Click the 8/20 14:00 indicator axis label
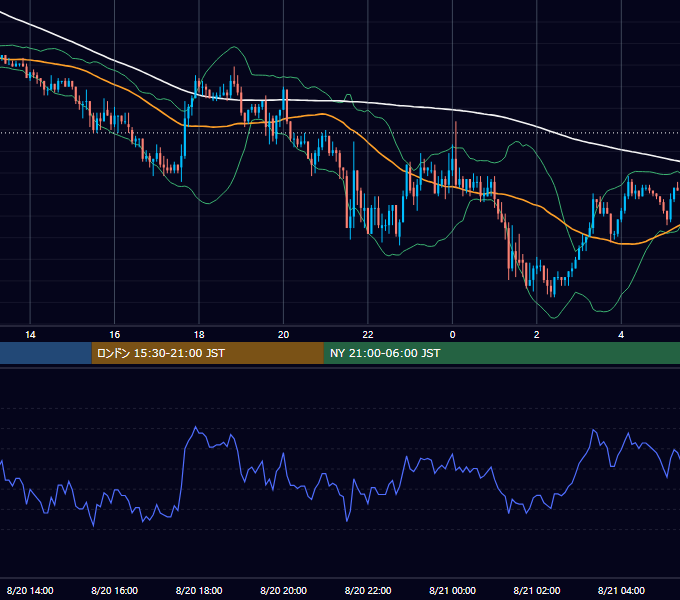This screenshot has width=680, height=600. coord(30,590)
